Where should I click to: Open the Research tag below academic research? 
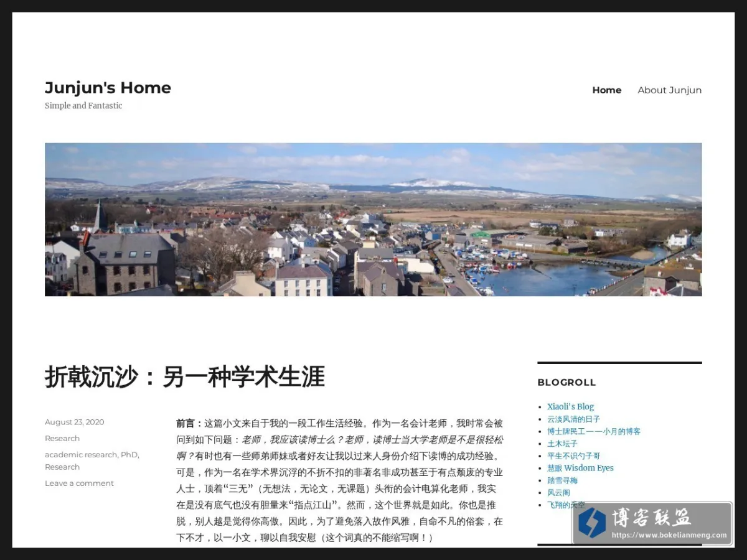[62, 467]
